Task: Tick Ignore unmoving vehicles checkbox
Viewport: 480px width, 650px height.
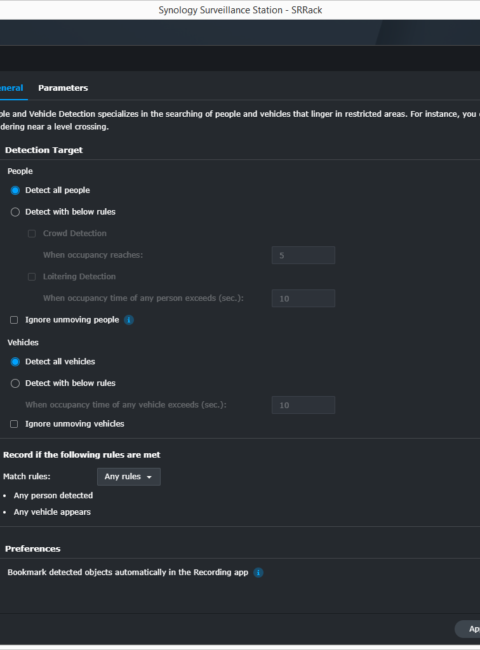Action: point(14,424)
